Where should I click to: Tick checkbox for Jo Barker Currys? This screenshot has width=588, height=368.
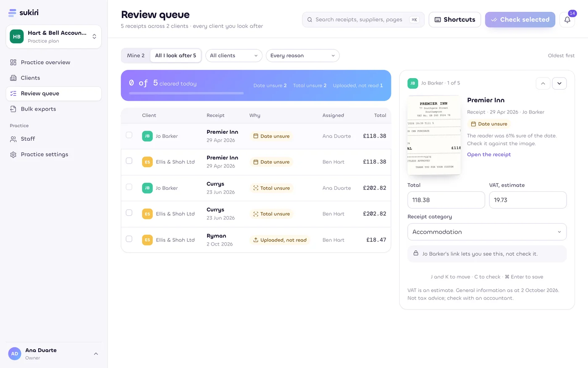pos(129,187)
